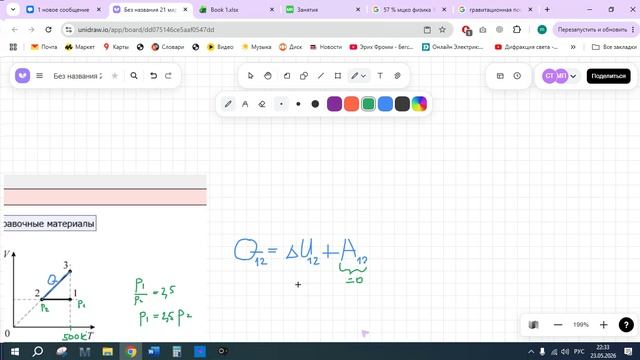Select the attachment link tool

click(397, 76)
